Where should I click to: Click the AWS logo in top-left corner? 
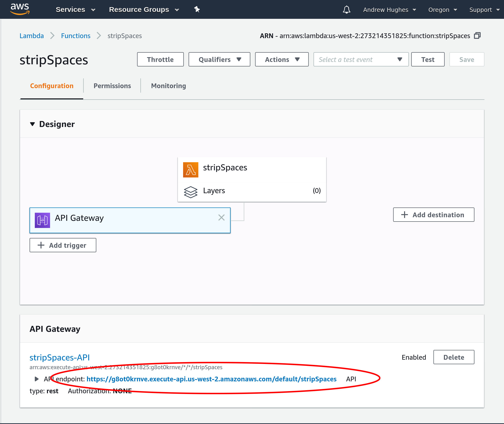point(19,9)
